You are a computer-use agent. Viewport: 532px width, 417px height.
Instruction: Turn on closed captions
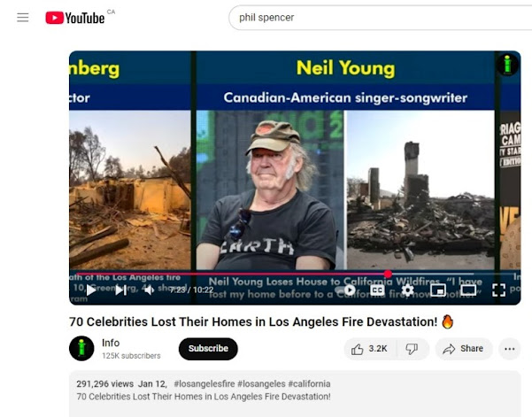(x=377, y=290)
